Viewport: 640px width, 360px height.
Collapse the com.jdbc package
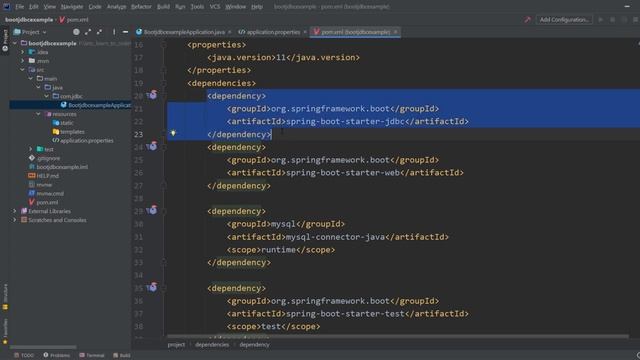pos(47,96)
